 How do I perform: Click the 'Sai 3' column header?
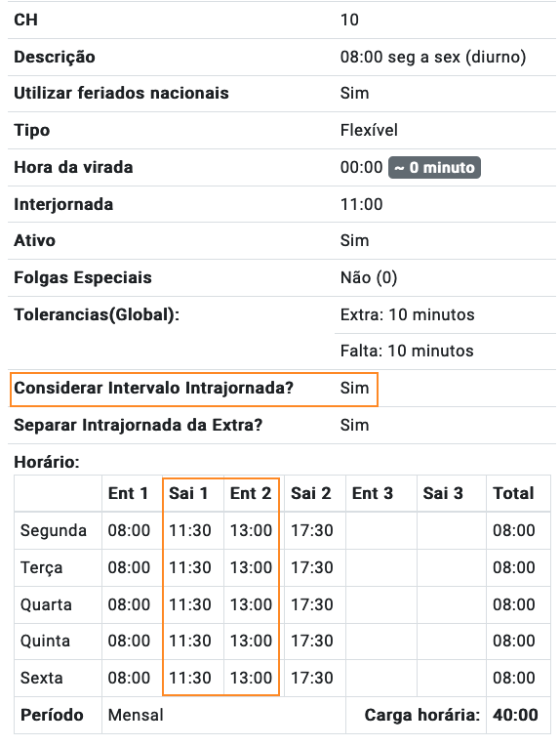tap(443, 493)
